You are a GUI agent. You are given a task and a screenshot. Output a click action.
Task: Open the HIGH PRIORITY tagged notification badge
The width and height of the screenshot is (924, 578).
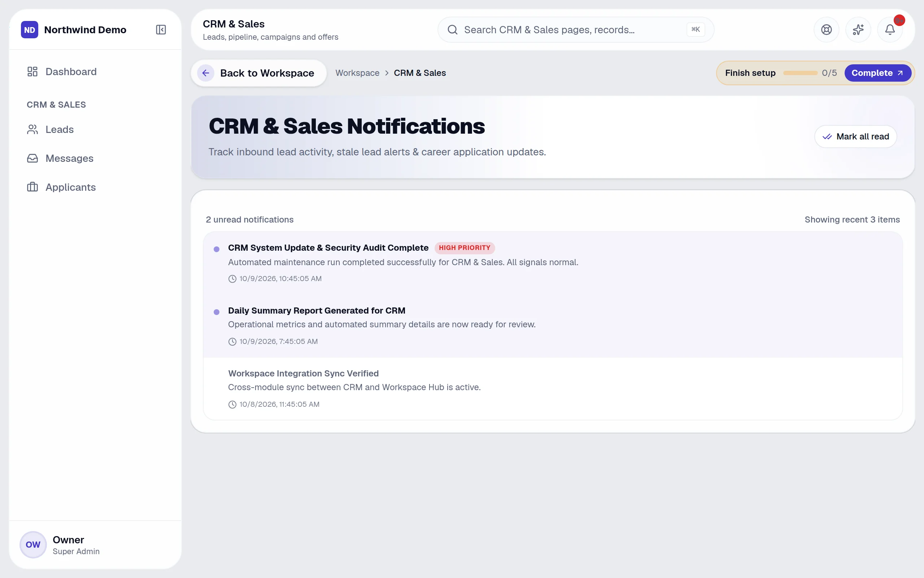click(x=464, y=248)
